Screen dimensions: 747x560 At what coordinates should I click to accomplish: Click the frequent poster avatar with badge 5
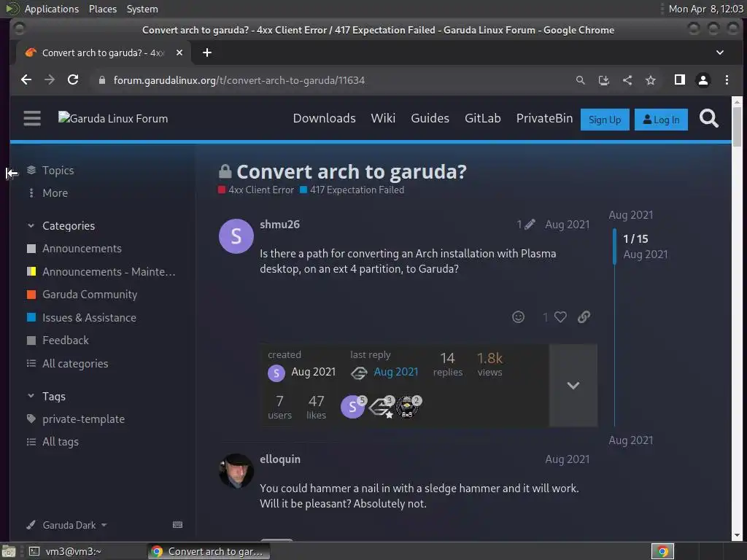[x=353, y=406]
